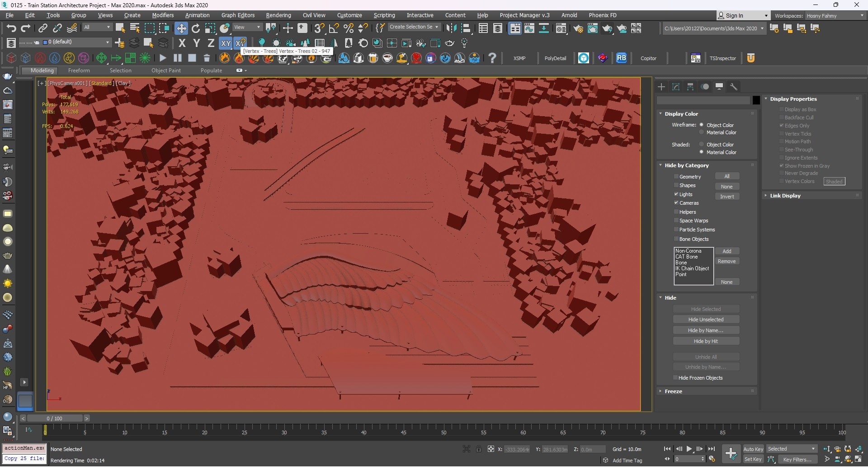Click the RB plugin toolbar icon
Screen dimensions: 868x470
(622, 58)
